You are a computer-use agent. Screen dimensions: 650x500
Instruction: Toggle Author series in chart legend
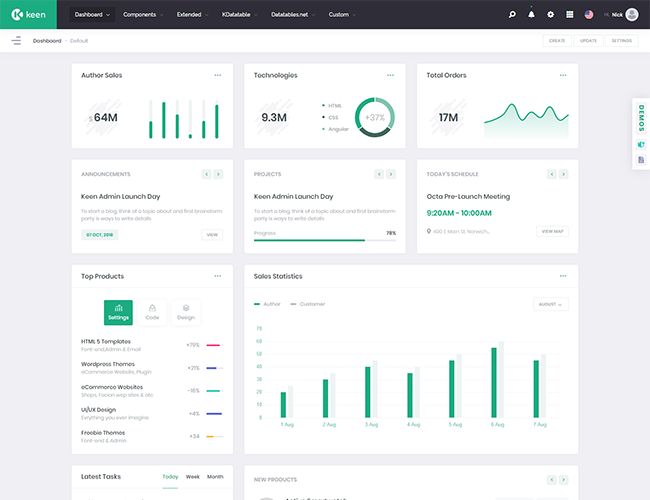(x=267, y=304)
